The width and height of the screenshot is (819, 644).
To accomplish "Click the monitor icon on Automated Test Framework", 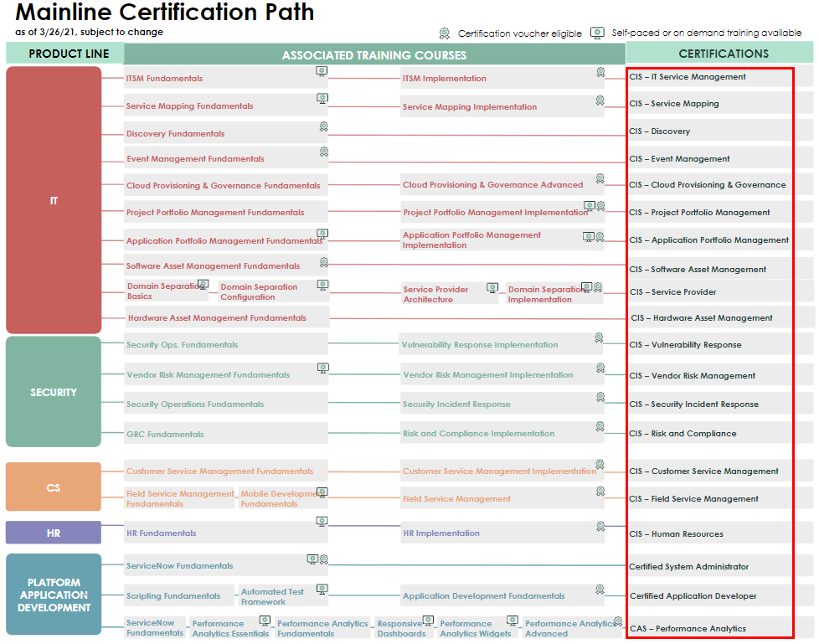I will 322,590.
